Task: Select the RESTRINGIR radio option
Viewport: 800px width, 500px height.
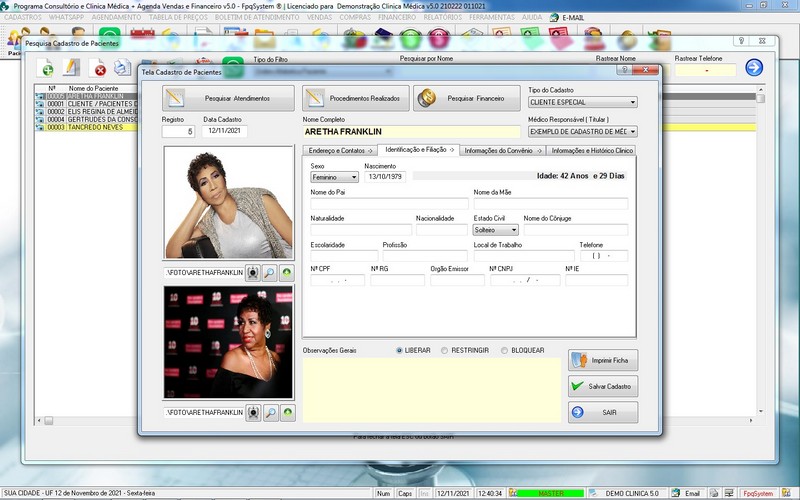Action: (x=444, y=350)
